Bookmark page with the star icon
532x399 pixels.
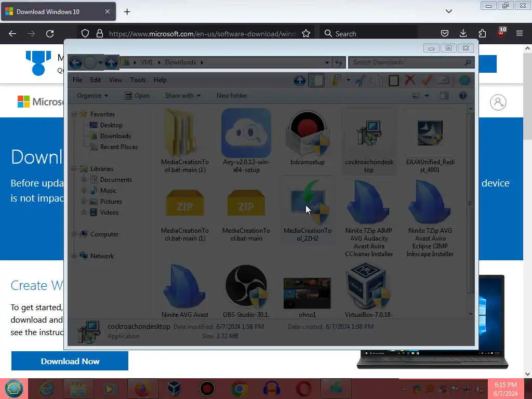click(306, 33)
